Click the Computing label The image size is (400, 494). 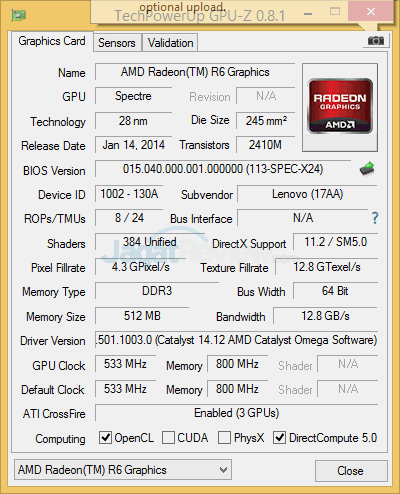[x=60, y=439]
